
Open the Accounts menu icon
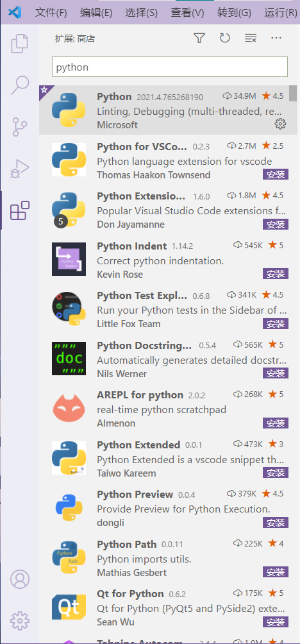coord(20,579)
